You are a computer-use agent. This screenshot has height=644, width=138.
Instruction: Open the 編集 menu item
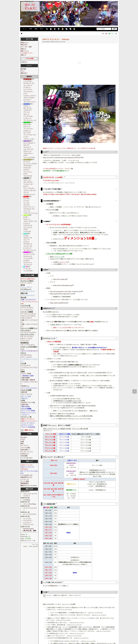36,29
